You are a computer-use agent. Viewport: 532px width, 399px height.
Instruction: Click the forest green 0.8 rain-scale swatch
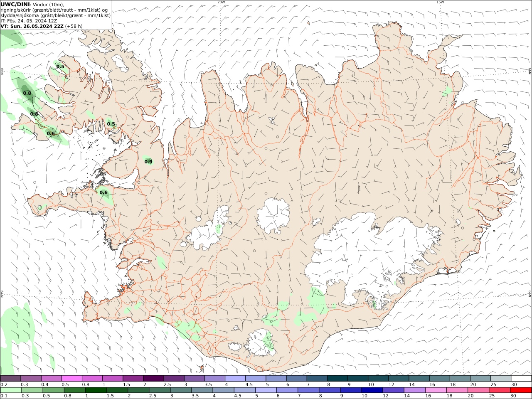click(x=74, y=390)
